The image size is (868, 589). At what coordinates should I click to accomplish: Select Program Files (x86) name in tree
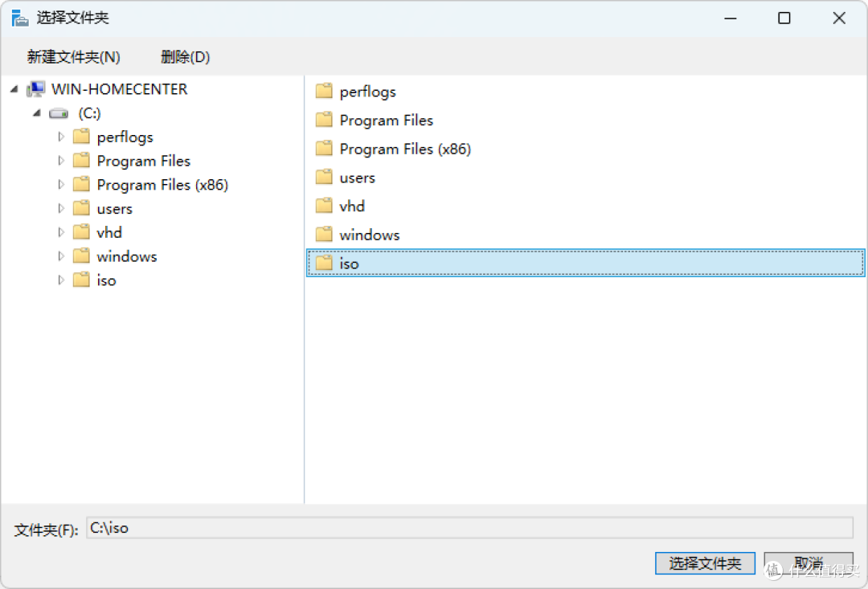[162, 185]
